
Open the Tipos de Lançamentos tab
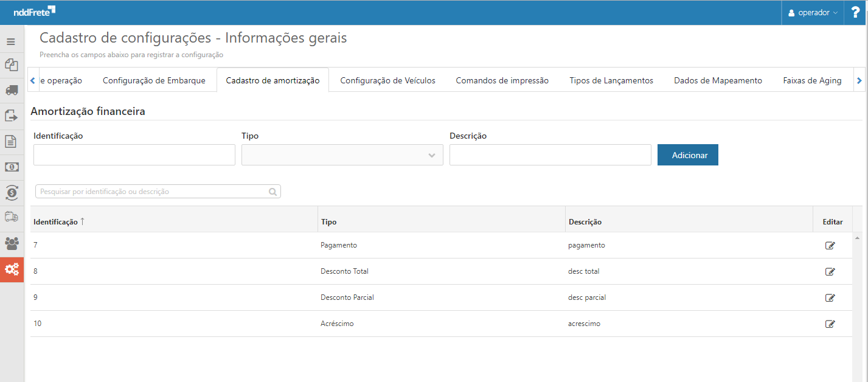point(611,80)
